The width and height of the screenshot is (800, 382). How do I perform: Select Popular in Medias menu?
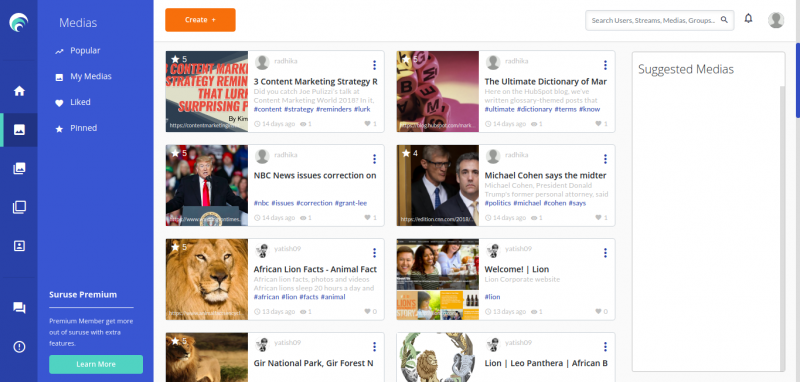pyautogui.click(x=85, y=50)
